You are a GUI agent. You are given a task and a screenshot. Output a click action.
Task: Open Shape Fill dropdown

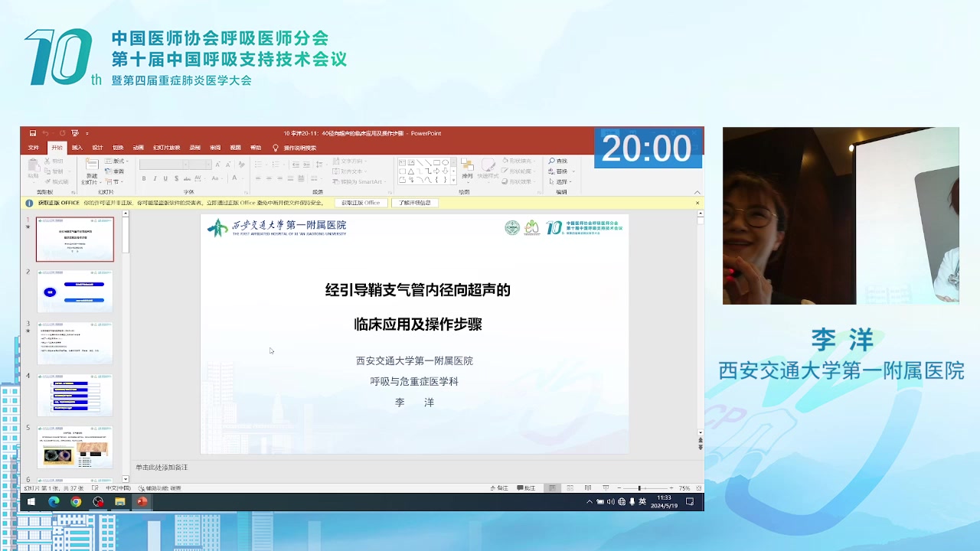pyautogui.click(x=518, y=161)
